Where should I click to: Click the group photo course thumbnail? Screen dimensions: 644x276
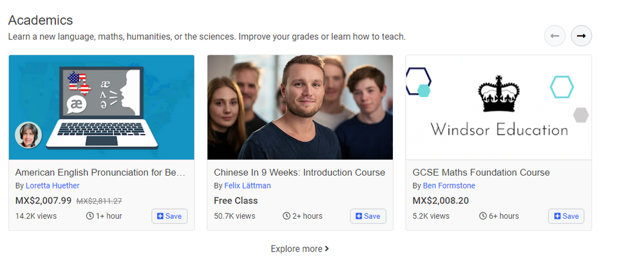[299, 107]
